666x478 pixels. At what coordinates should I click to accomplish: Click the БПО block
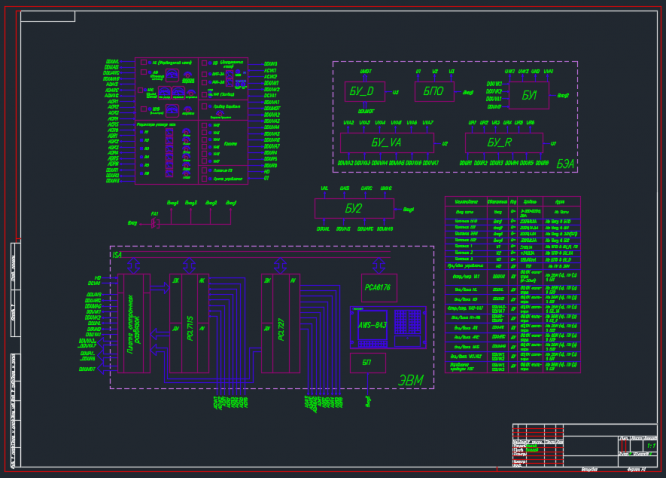pyautogui.click(x=433, y=92)
